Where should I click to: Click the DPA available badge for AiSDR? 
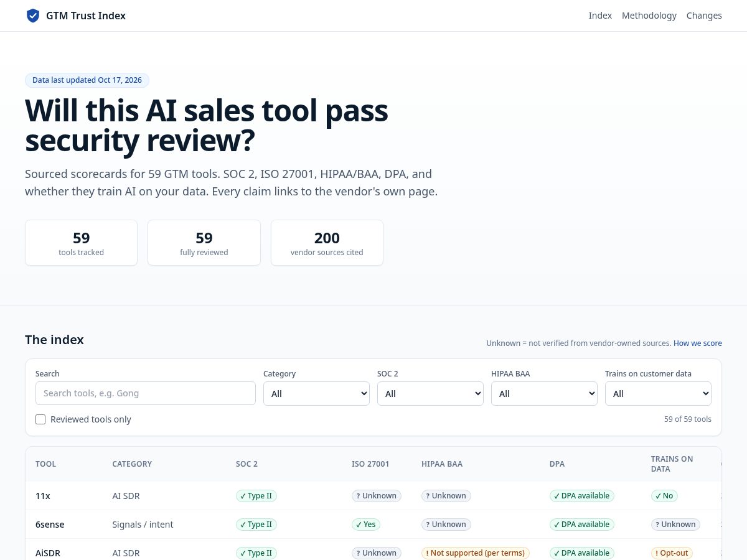[x=582, y=553]
